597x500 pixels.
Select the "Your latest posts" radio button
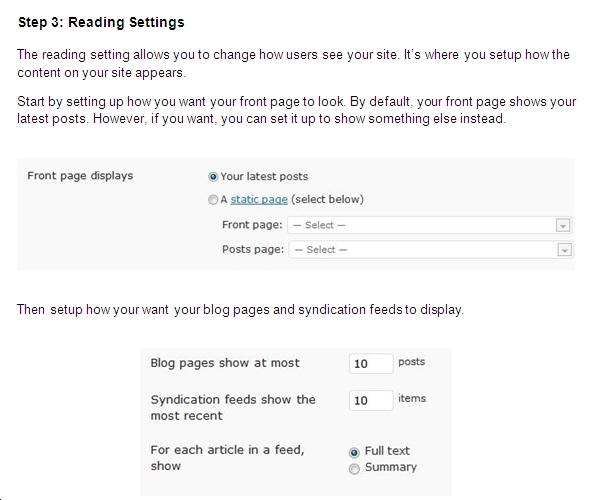[x=213, y=177]
